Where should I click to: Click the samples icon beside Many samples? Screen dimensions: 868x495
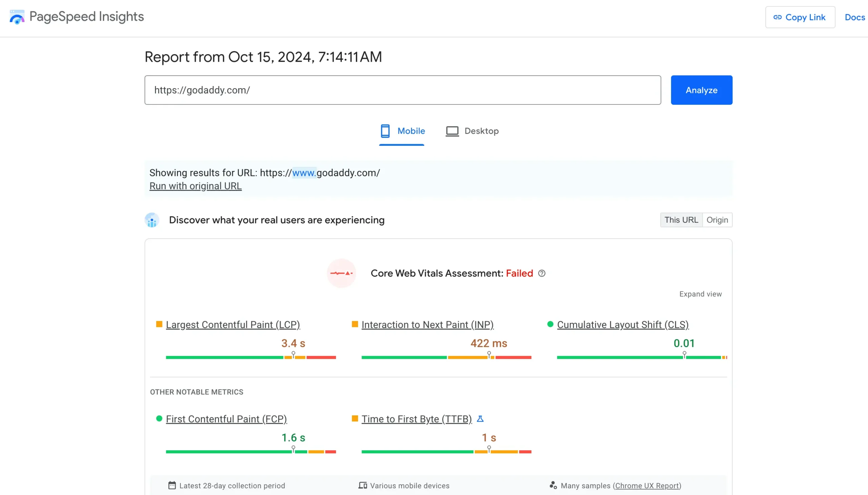[553, 486]
